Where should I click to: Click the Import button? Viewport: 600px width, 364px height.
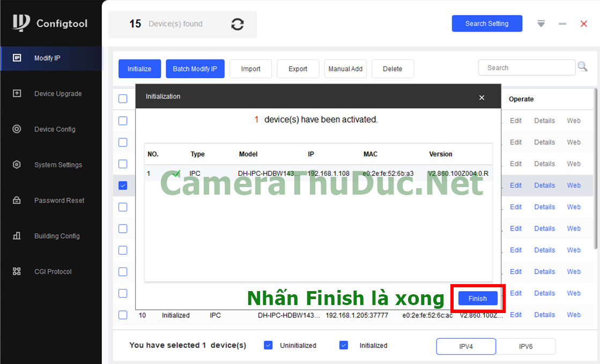(250, 69)
